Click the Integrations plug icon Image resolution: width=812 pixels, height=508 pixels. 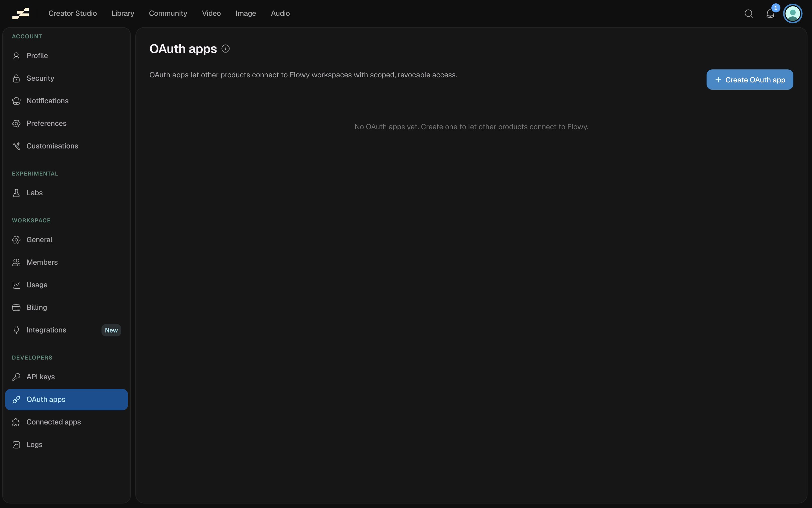tap(16, 330)
